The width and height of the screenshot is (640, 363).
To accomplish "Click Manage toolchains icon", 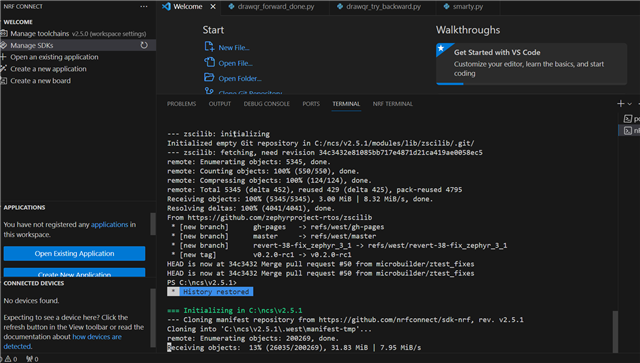I will [x=4, y=33].
